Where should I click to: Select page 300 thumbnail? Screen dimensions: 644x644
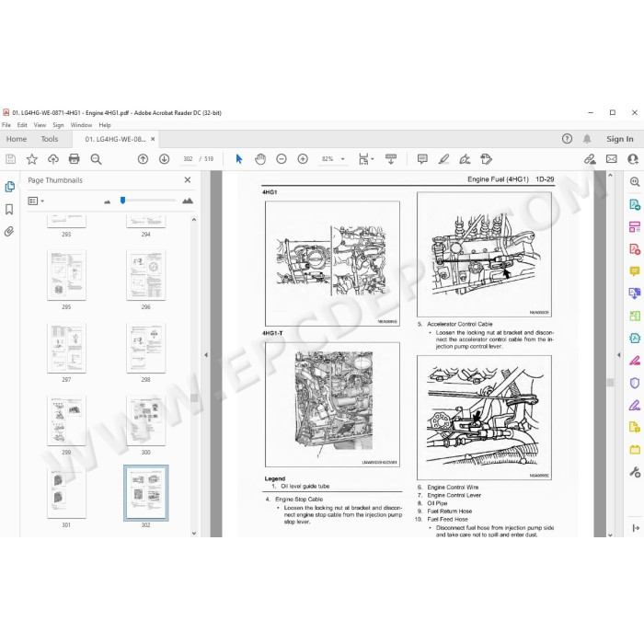(x=145, y=420)
